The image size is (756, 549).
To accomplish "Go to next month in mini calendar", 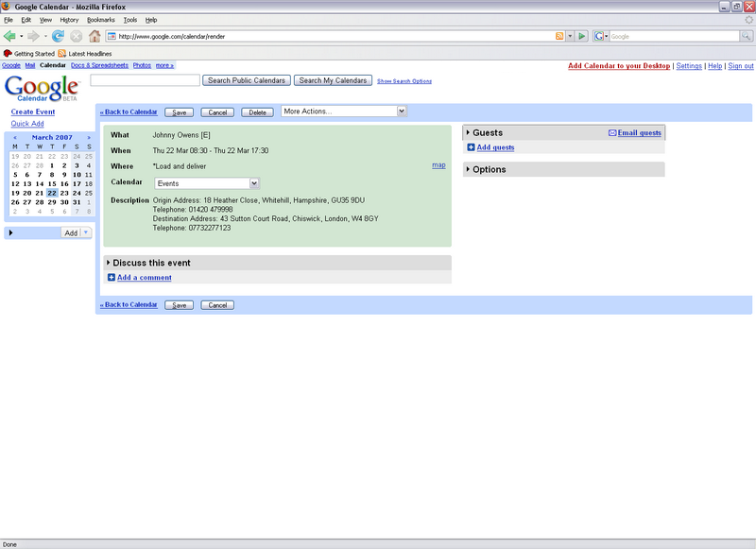I will tap(89, 138).
